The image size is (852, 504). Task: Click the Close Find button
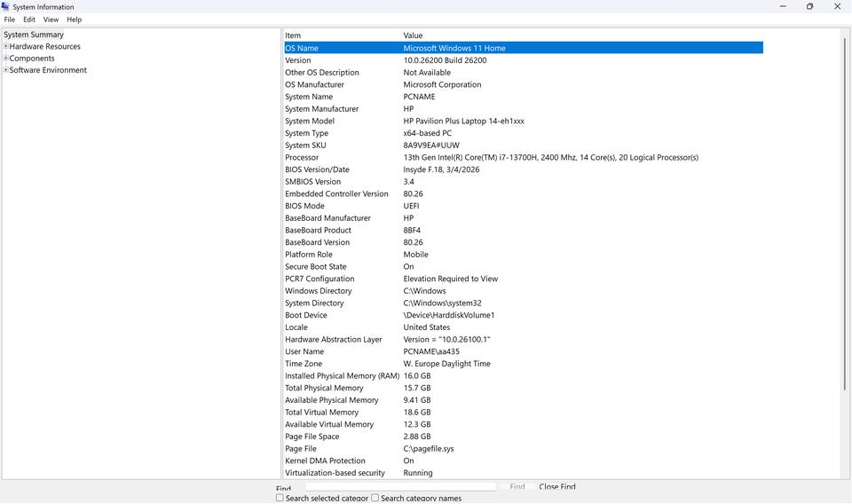point(557,486)
